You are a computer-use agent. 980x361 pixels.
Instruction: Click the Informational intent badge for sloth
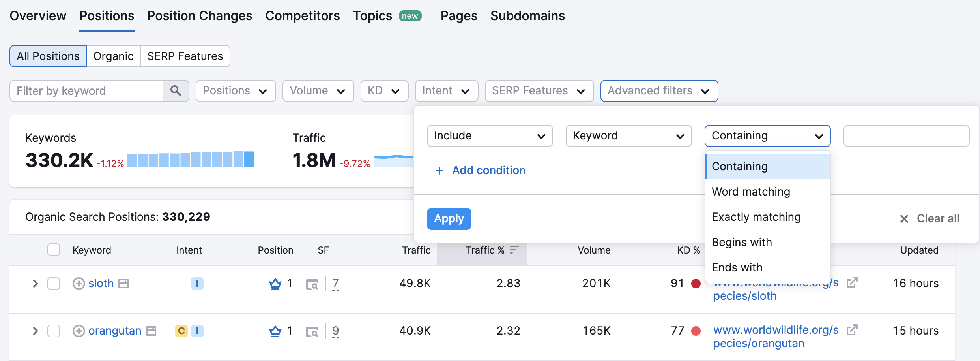197,283
